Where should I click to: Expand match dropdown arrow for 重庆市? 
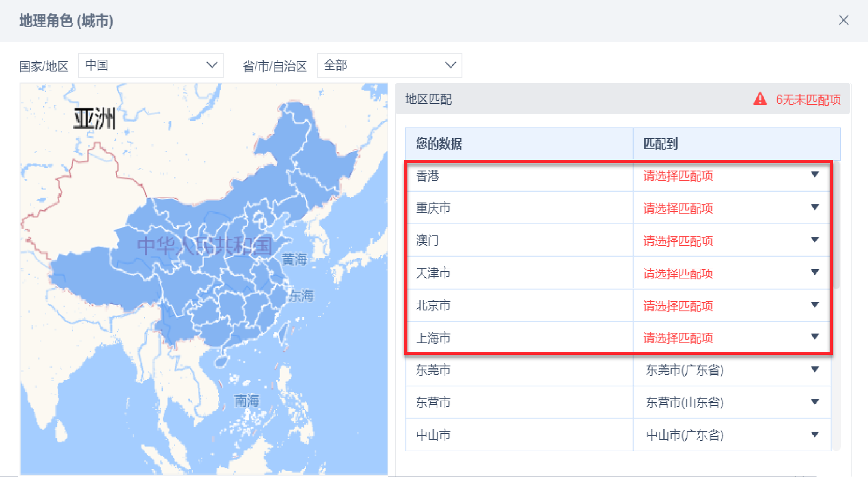tap(814, 207)
